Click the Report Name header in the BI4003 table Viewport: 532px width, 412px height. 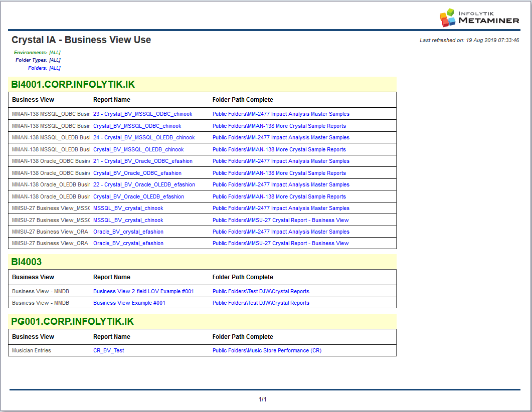112,277
